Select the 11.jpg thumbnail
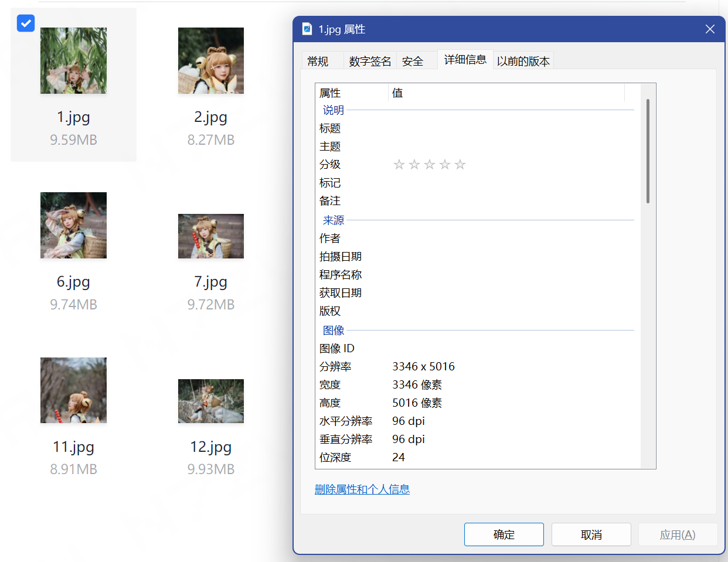This screenshot has width=728, height=562. [x=73, y=390]
